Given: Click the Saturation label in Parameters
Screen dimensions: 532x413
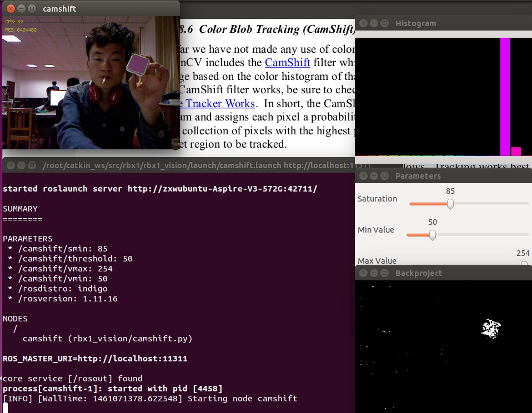Looking at the screenshot, I should click(x=377, y=199).
